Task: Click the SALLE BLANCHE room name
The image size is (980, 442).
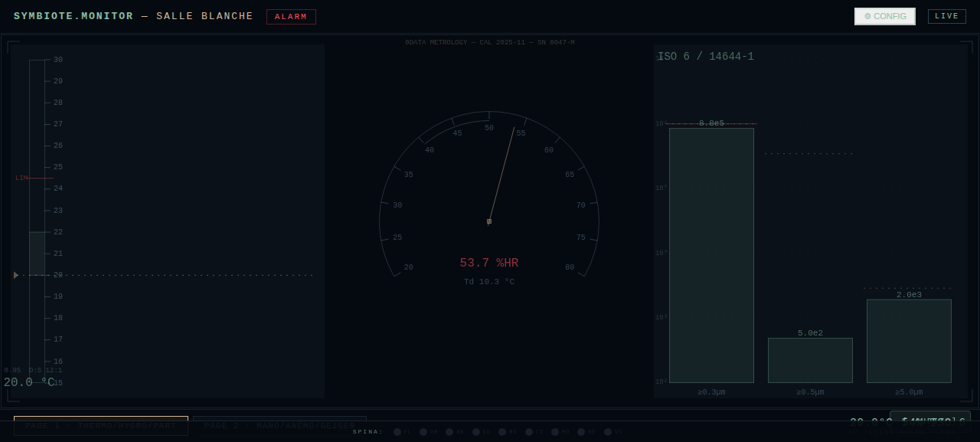Action: pyautogui.click(x=204, y=16)
